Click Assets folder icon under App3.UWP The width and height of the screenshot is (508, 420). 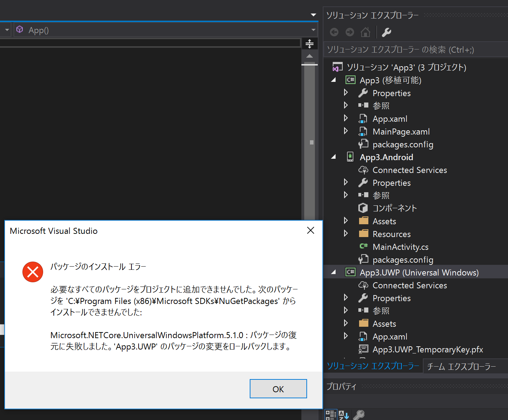click(363, 323)
